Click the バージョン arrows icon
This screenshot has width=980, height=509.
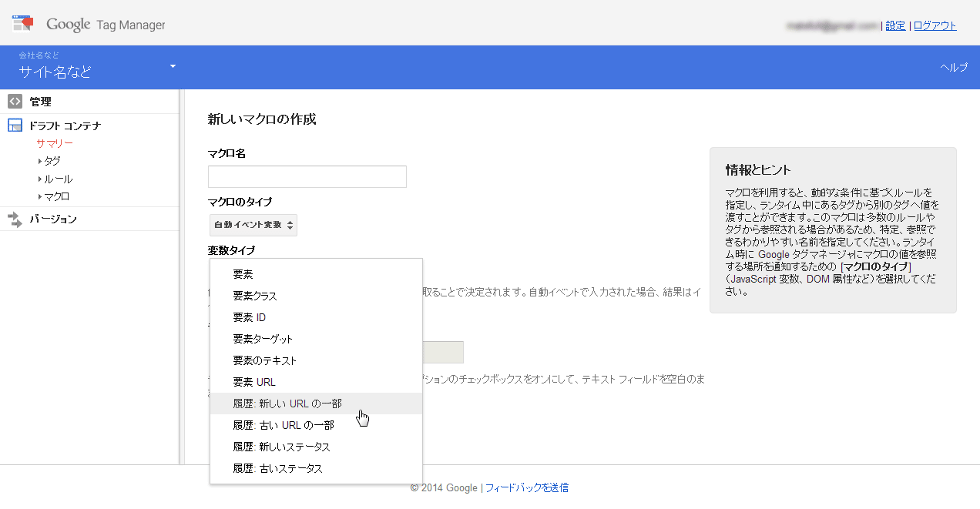[15, 219]
